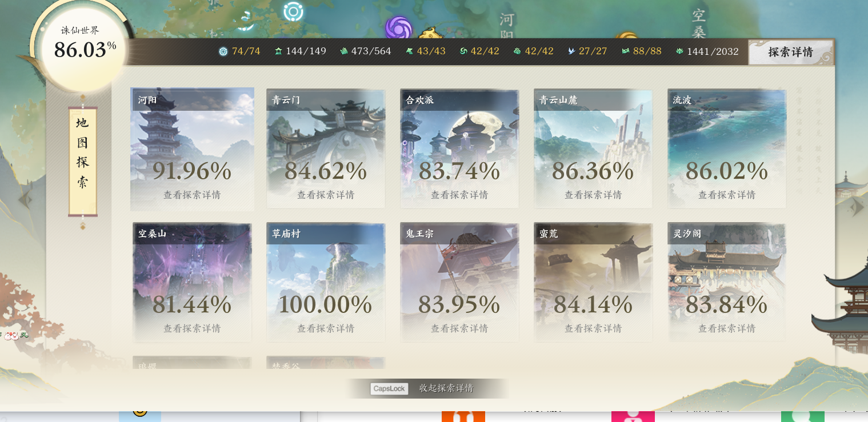Click the 27/27 counter text
Image resolution: width=868 pixels, height=422 pixels.
click(x=593, y=51)
